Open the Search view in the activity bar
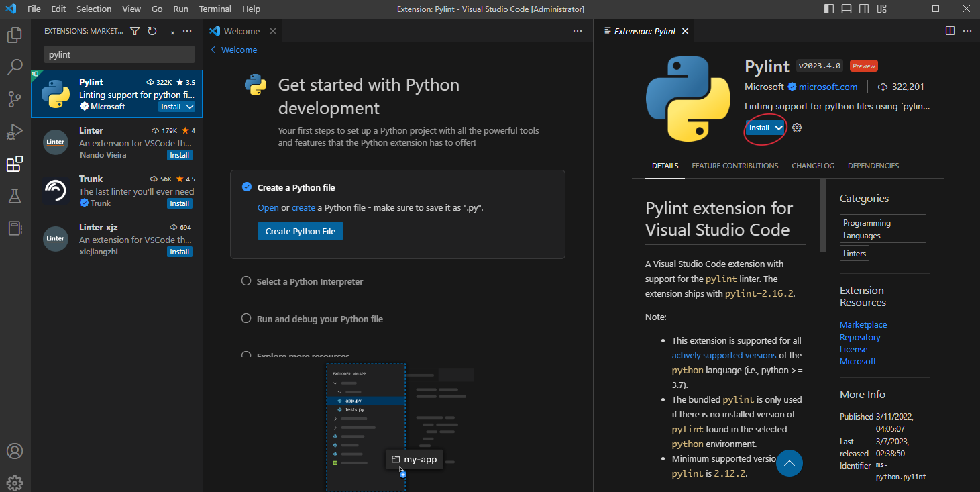 15,67
